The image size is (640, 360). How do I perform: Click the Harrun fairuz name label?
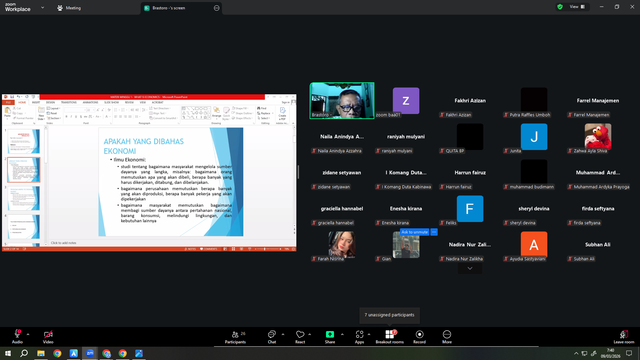[x=456, y=187]
